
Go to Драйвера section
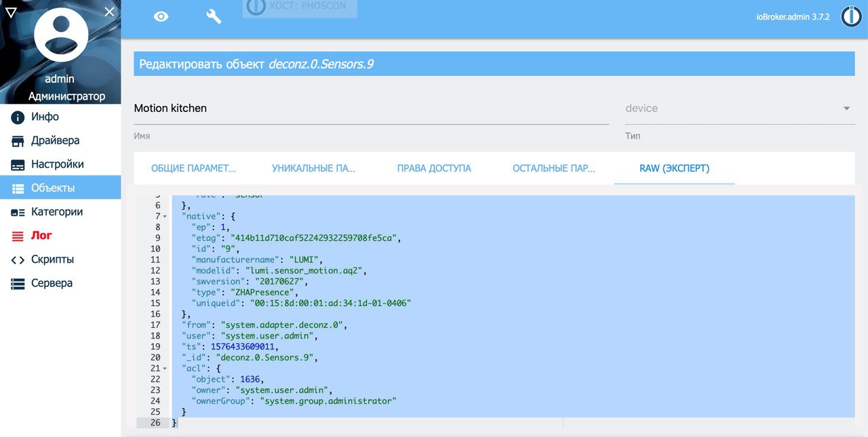pyautogui.click(x=60, y=140)
